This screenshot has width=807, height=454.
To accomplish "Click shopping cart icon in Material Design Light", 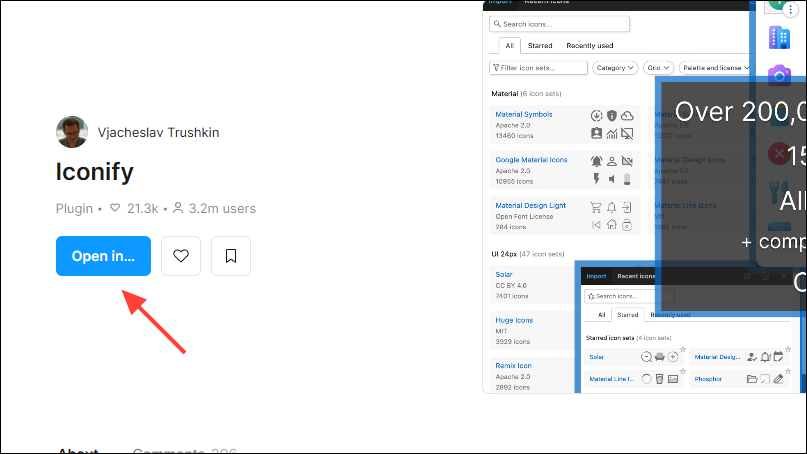I will pos(596,207).
